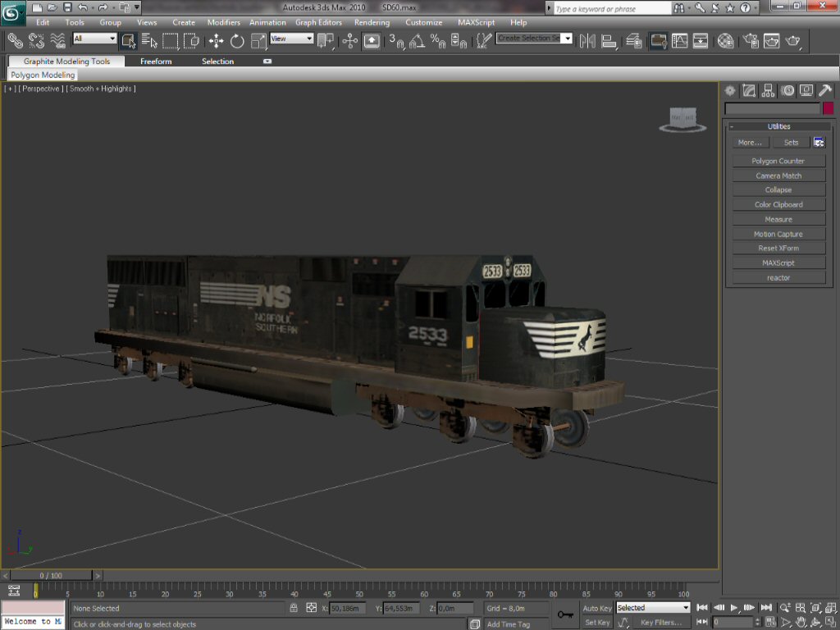The height and width of the screenshot is (630, 840).
Task: Open Schematic View icon
Action: [701, 41]
